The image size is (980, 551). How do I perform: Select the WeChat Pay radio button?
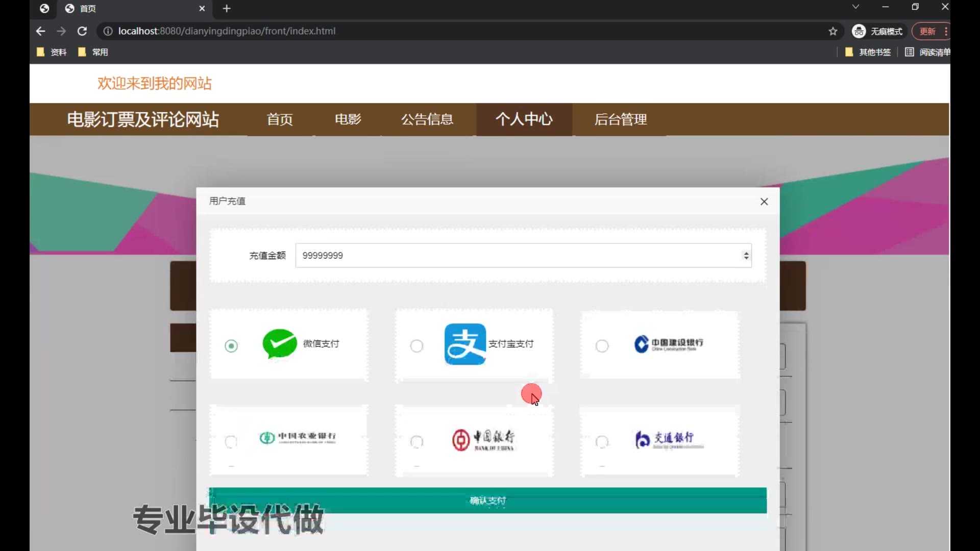point(231,346)
